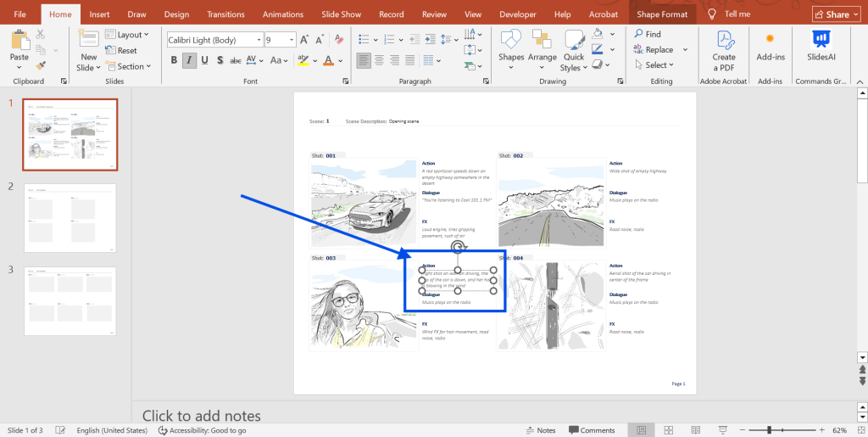
Task: Click the Format Painter brush icon
Action: (x=42, y=65)
